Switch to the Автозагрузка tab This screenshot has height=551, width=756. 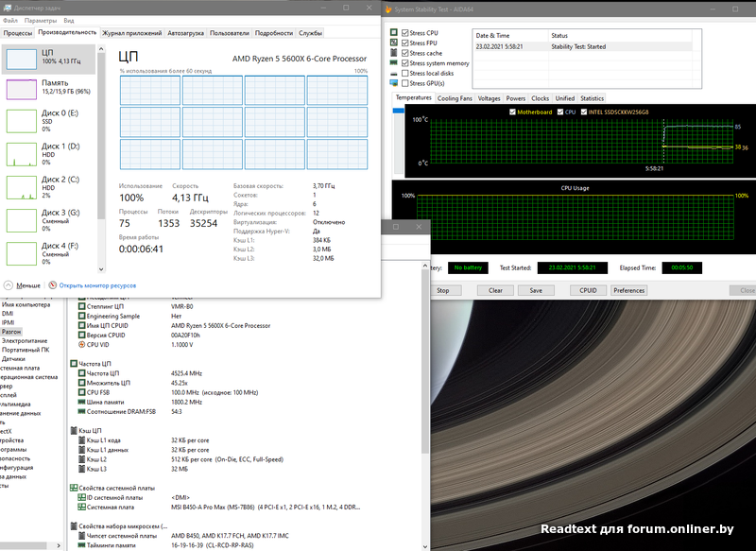click(x=185, y=33)
